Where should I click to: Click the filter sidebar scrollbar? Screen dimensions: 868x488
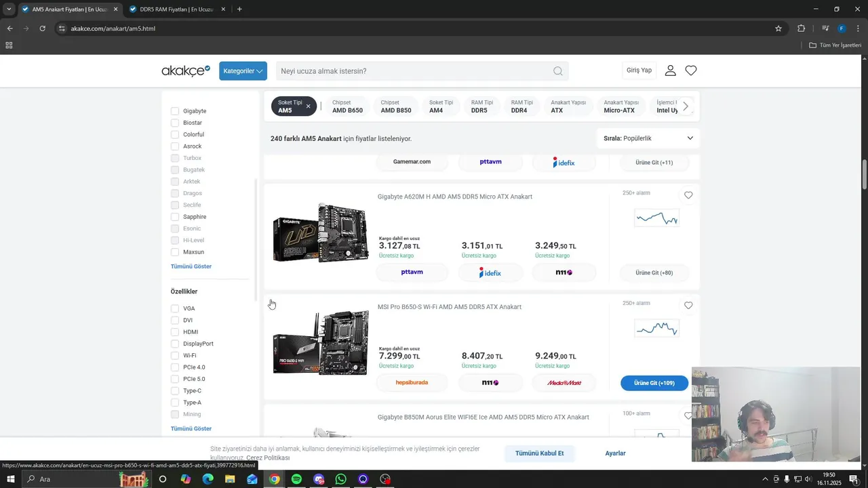[x=256, y=239]
